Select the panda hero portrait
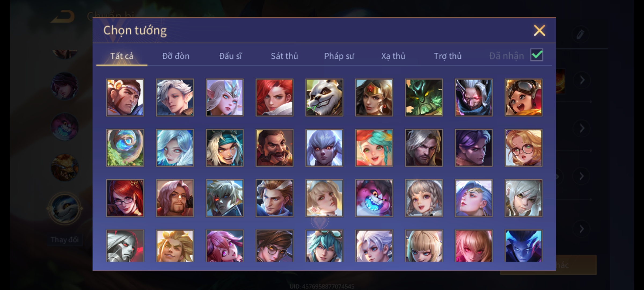This screenshot has width=644, height=290. pyautogui.click(x=324, y=97)
